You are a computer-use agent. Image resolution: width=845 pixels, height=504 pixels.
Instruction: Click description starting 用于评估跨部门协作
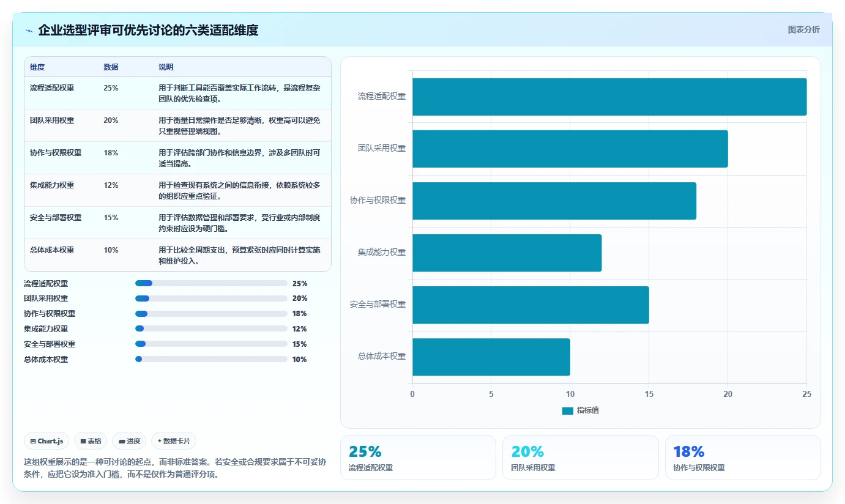239,158
